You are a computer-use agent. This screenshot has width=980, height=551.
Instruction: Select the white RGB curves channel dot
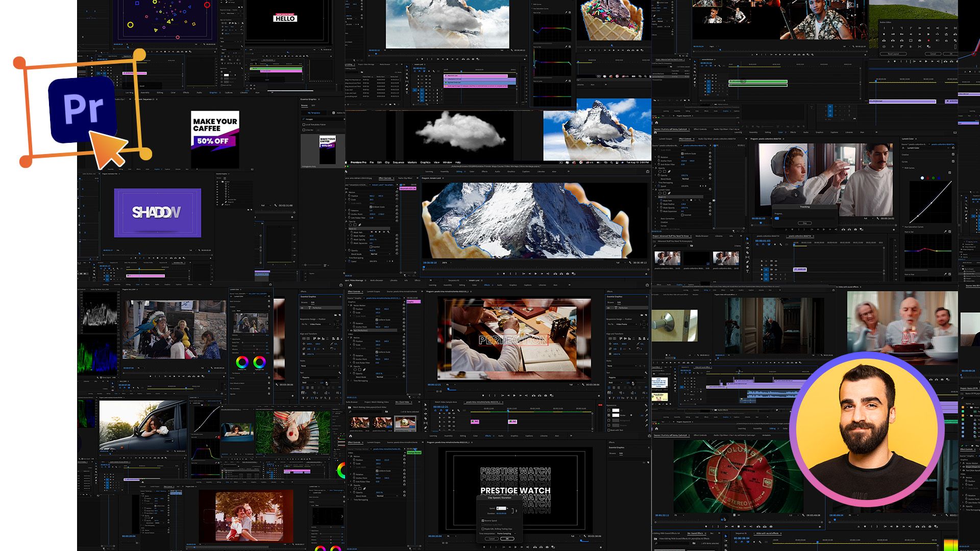pos(922,178)
